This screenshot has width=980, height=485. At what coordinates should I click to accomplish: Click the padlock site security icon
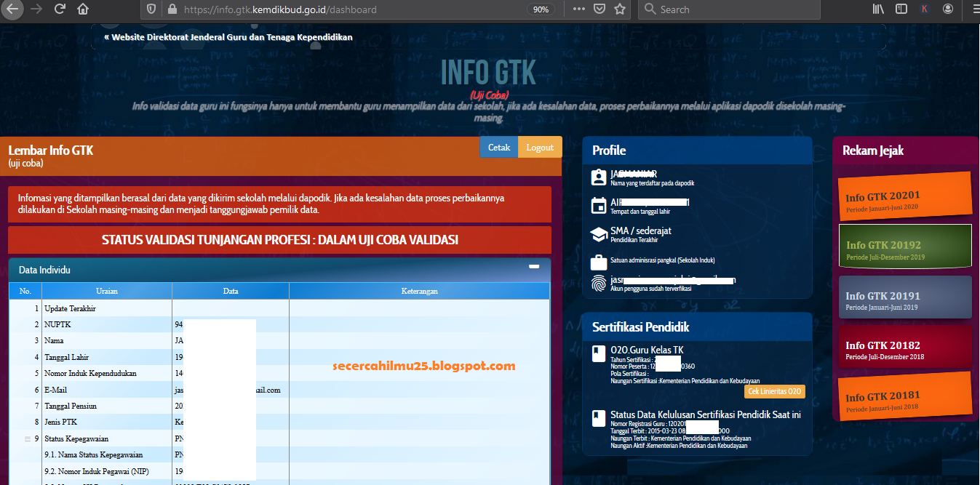(x=172, y=9)
